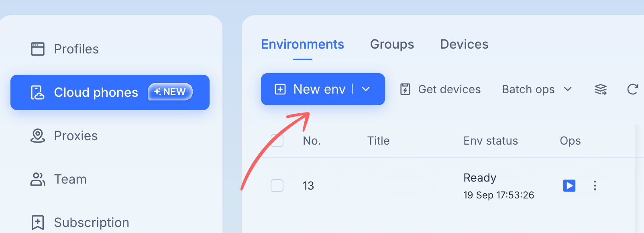Click the Proxies location pin icon

(38, 136)
